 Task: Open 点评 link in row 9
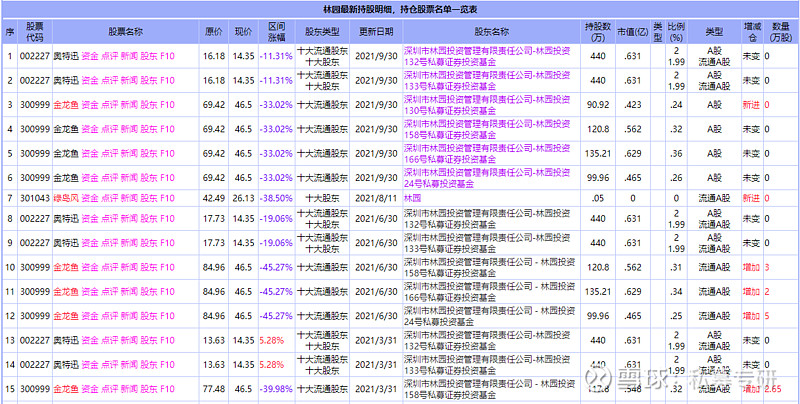click(109, 243)
